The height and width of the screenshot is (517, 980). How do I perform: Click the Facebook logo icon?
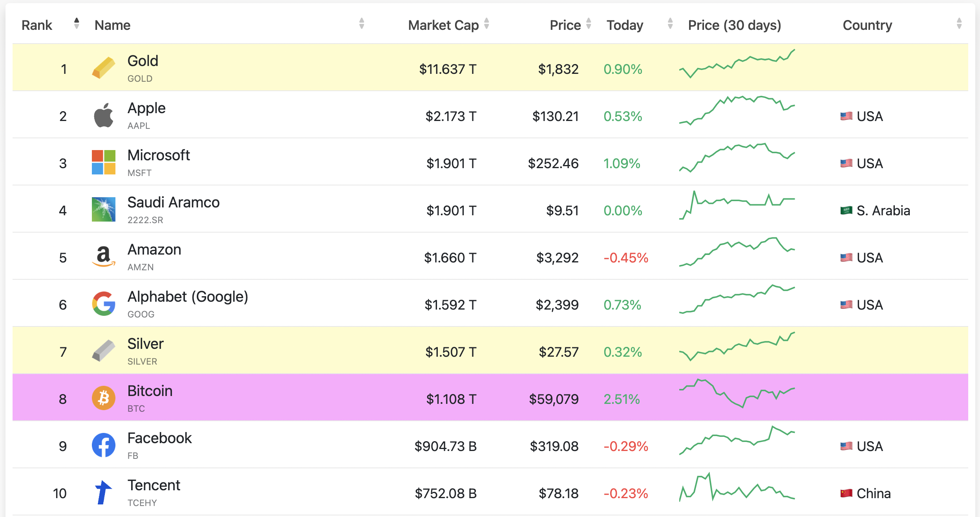click(x=104, y=445)
